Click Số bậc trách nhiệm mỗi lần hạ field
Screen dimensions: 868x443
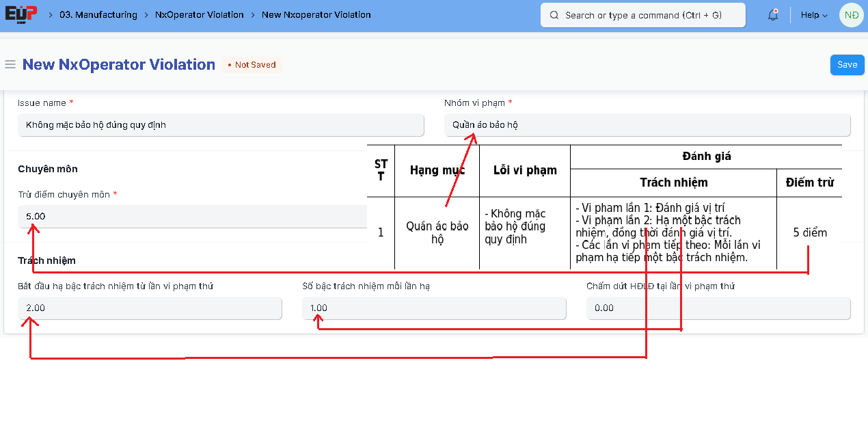pos(434,308)
